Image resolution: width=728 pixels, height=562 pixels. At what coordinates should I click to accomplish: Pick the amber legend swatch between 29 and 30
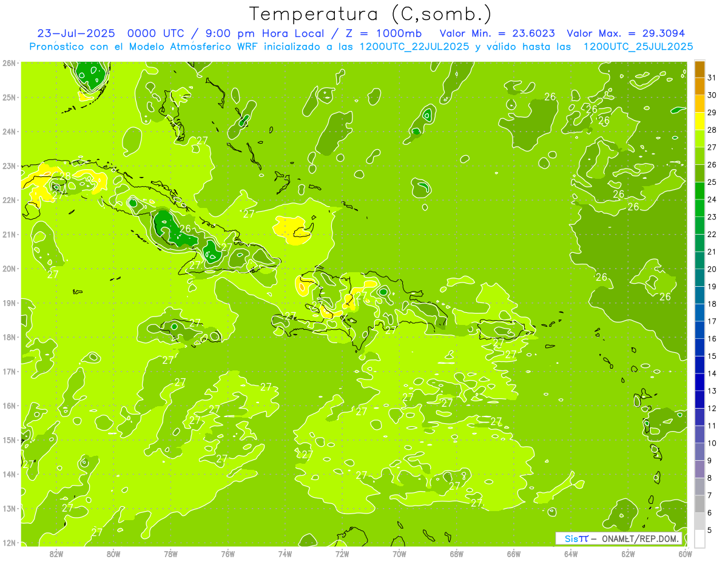pyautogui.click(x=699, y=104)
